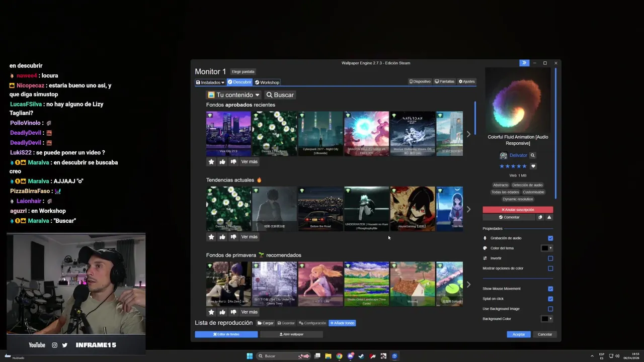
Task: Click the copy icon next to Comentar
Action: 540,217
